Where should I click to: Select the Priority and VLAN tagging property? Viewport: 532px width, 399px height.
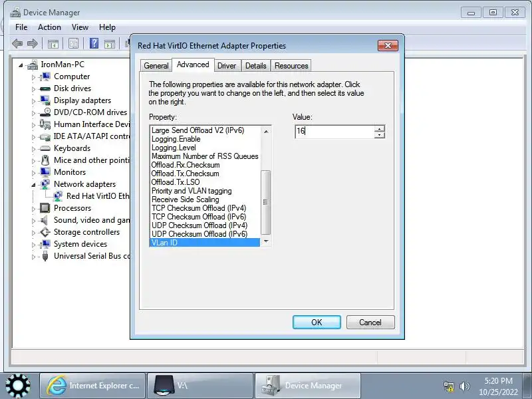(205, 191)
